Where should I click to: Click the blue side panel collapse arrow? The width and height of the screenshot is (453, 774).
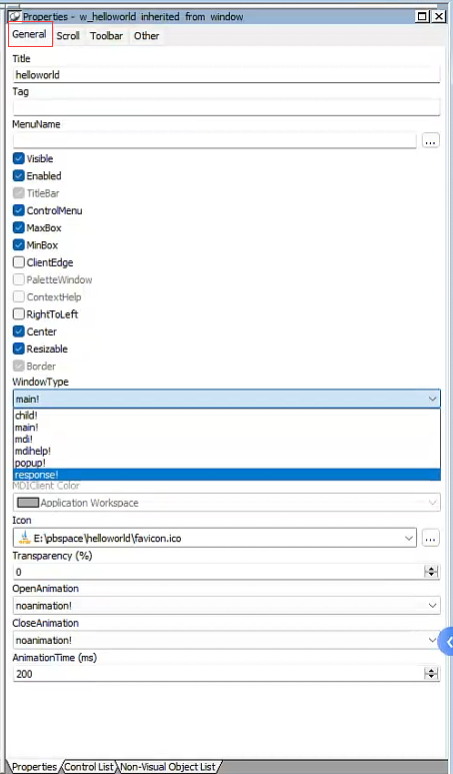click(447, 642)
